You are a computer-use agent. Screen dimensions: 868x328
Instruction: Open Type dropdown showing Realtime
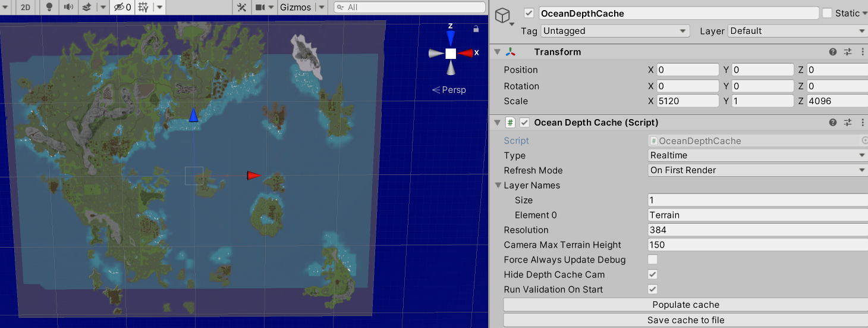(758, 155)
